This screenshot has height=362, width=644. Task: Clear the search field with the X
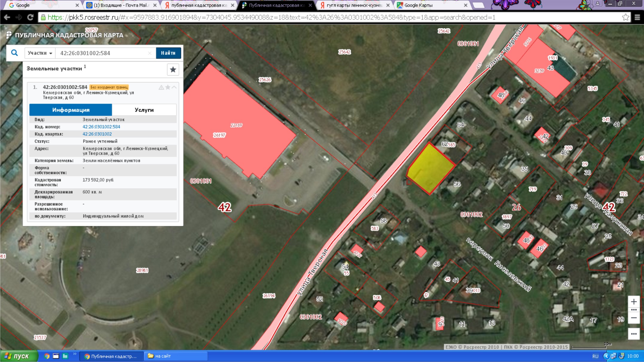click(x=149, y=53)
